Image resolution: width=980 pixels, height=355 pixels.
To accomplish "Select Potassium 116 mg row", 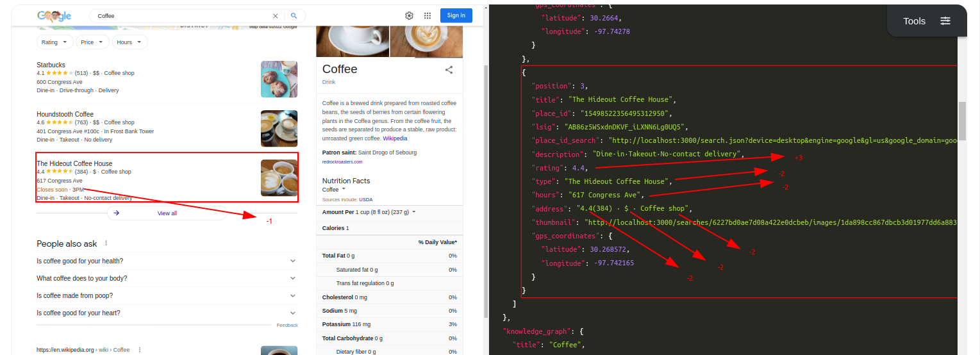I will (x=390, y=324).
